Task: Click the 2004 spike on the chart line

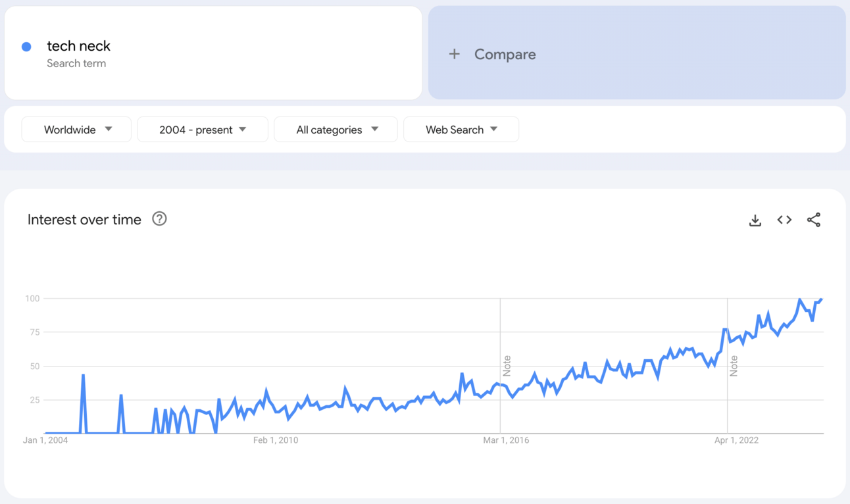Action: pyautogui.click(x=83, y=376)
